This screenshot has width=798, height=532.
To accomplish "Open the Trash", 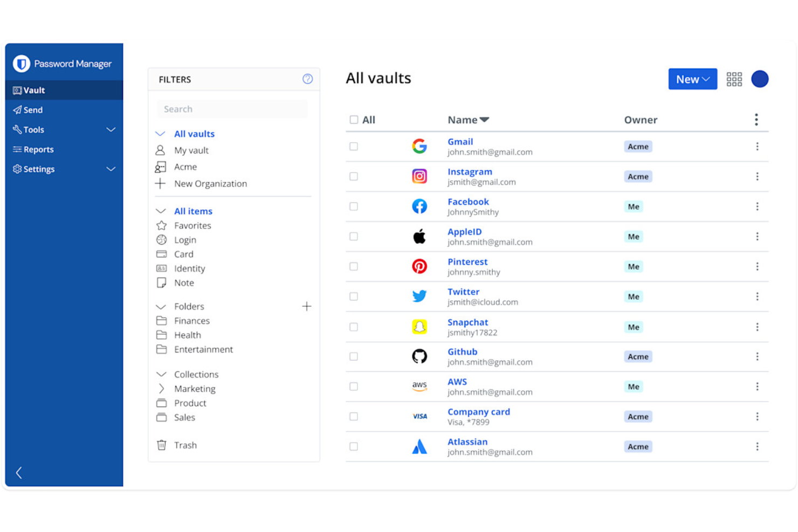I will tap(185, 445).
